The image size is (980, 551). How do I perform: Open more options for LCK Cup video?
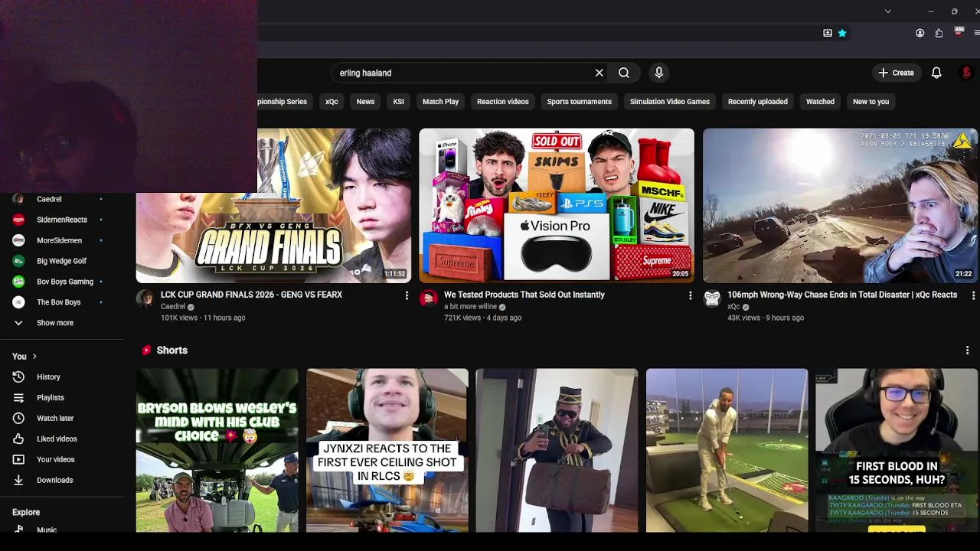tap(407, 295)
